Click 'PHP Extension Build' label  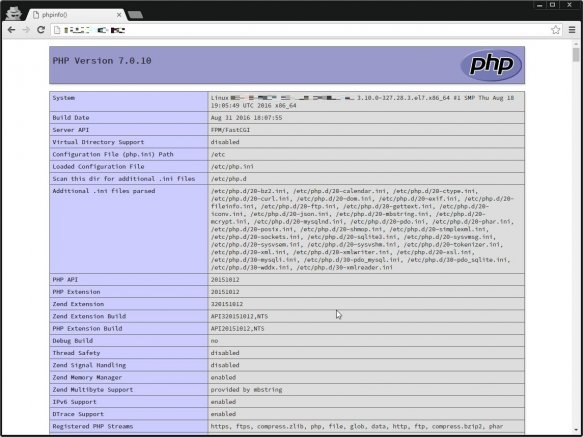click(x=87, y=329)
